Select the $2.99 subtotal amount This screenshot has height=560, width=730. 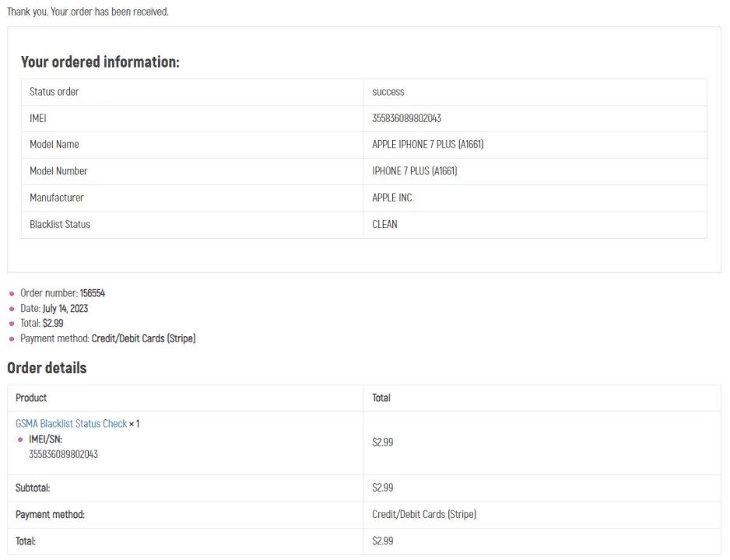(x=382, y=488)
